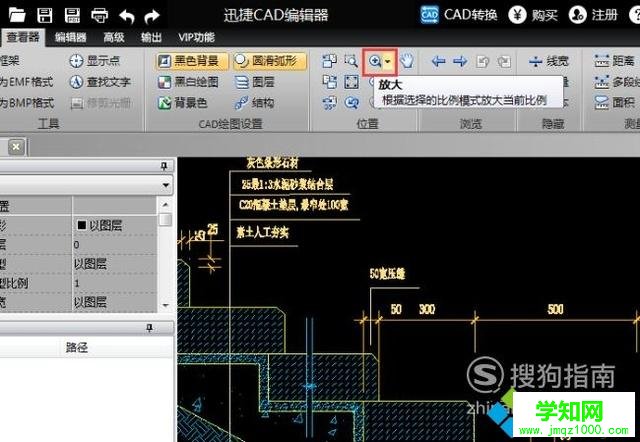The image size is (640, 442).
Task: Click fit-to-window extents icon
Action: [x=351, y=82]
